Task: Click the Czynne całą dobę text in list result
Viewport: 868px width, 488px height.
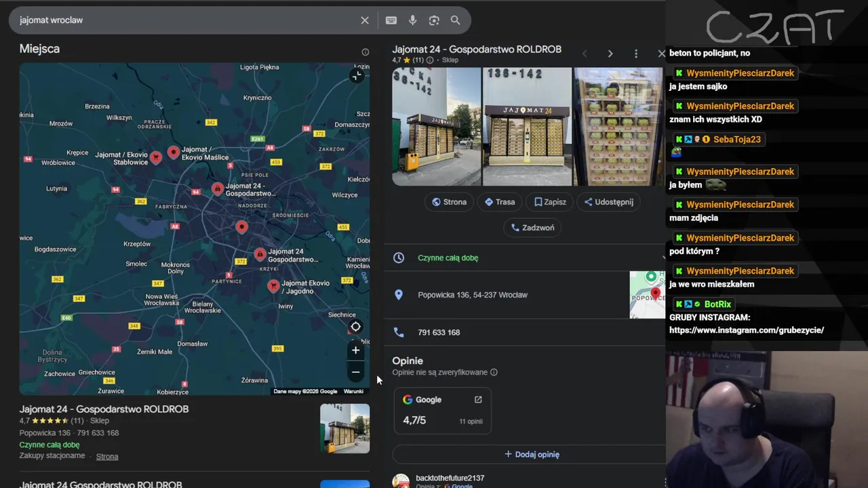Action: click(50, 445)
